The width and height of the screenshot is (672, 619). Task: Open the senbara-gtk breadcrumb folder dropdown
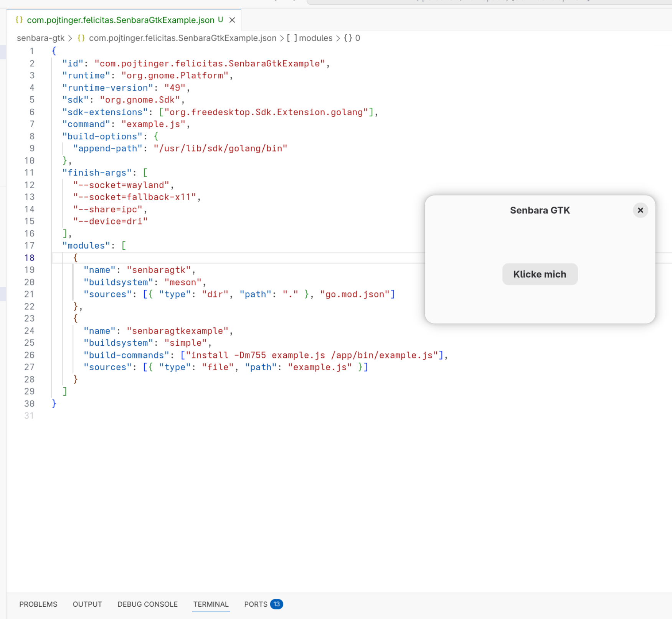coord(41,38)
